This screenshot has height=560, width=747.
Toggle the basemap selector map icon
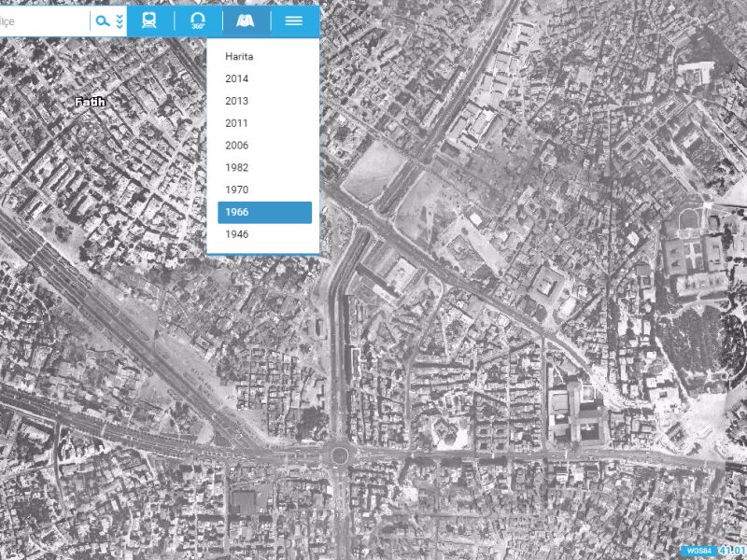pos(247,21)
